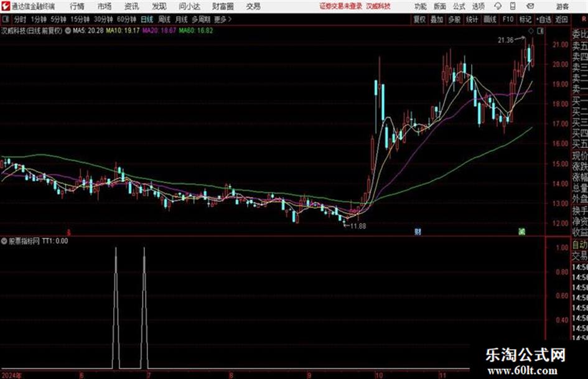This screenshot has width=588, height=379.
Task: Open the 资讯 menu
Action: coord(132,6)
